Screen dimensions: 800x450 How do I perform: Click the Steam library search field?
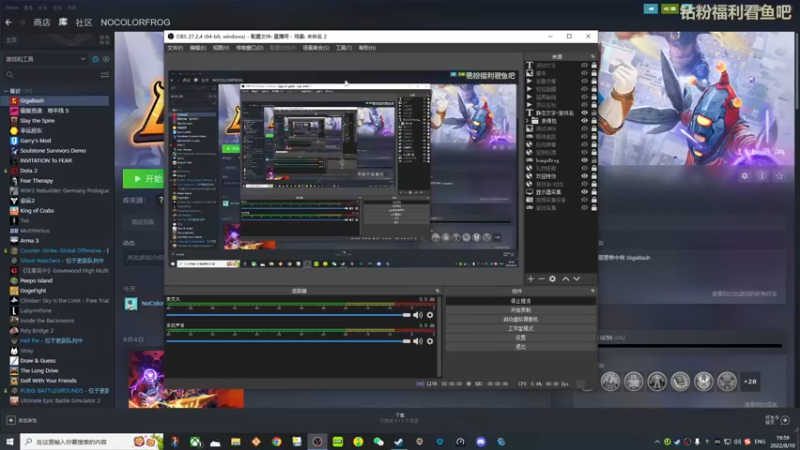click(x=51, y=75)
